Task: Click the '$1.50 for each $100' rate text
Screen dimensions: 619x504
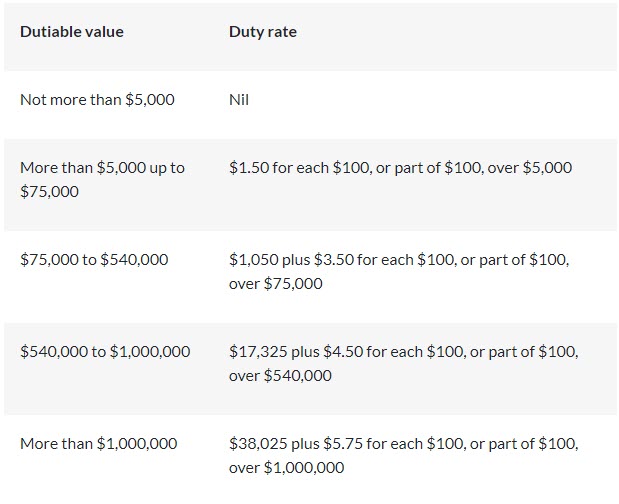Action: pyautogui.click(x=400, y=168)
